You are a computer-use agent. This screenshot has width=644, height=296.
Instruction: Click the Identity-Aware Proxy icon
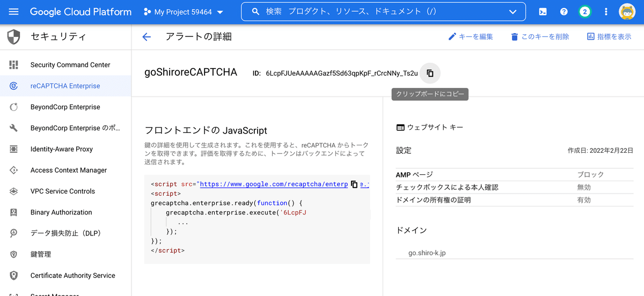(x=14, y=149)
